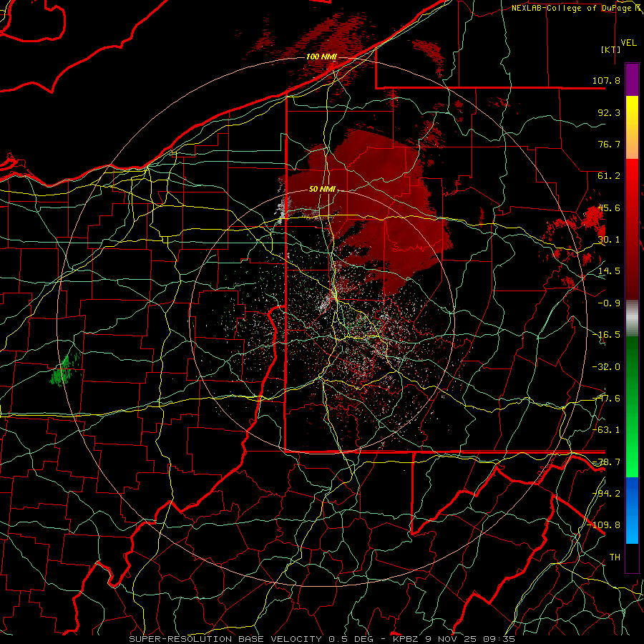Click the -0.9 value on velocity scale
Screen dimensions: 644x644
(609, 303)
